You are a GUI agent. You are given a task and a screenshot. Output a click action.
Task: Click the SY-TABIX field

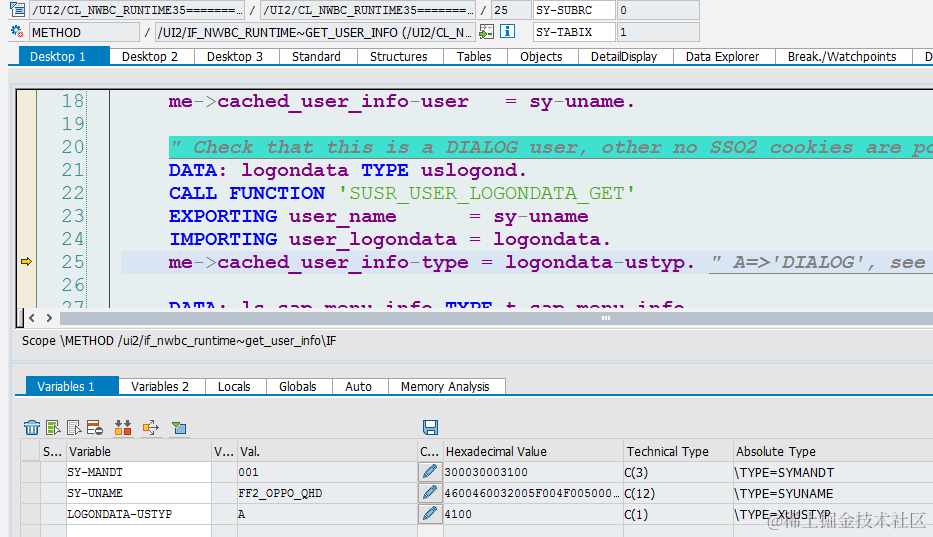574,32
